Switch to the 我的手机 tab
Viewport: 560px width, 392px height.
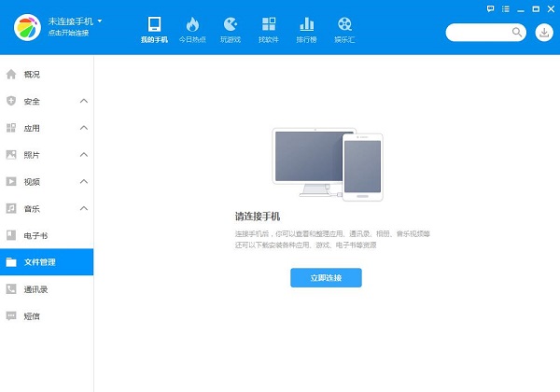tap(154, 29)
